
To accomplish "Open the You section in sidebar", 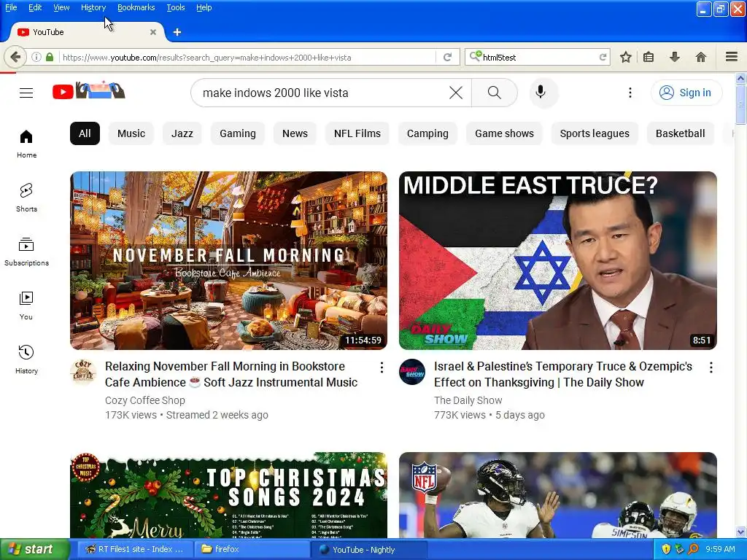I will [26, 306].
